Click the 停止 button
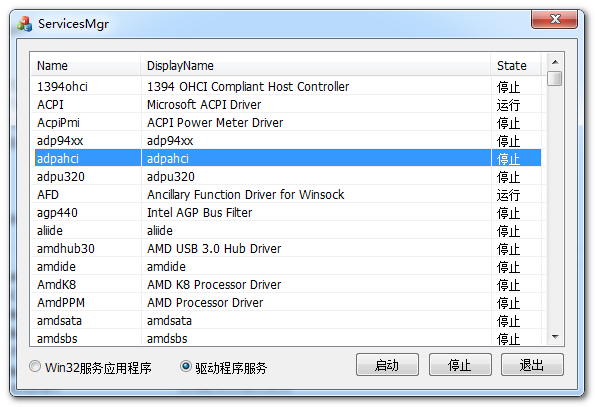 point(460,365)
